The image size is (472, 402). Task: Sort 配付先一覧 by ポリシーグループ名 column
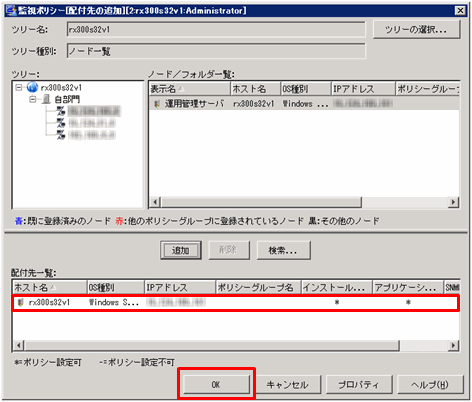tap(258, 287)
